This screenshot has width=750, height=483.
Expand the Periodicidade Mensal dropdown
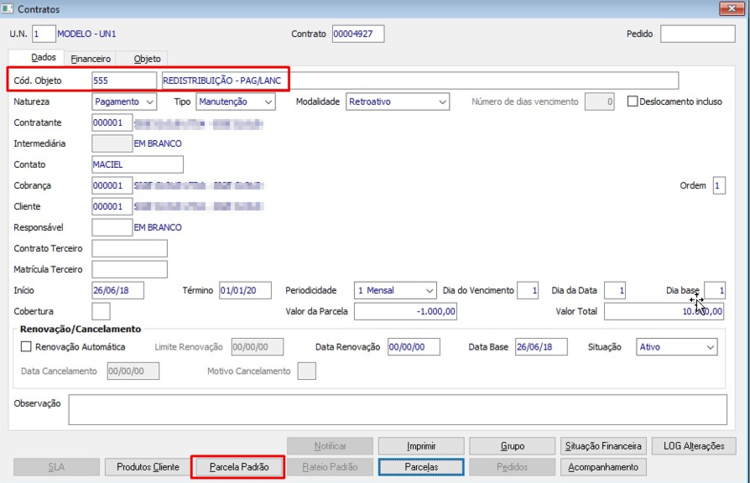(395, 290)
